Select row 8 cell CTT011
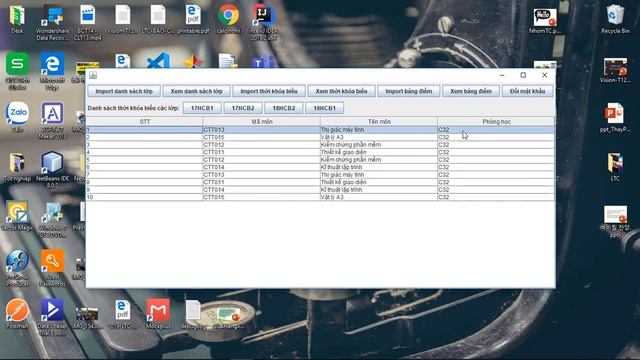This screenshot has height=360, width=640. click(x=262, y=182)
